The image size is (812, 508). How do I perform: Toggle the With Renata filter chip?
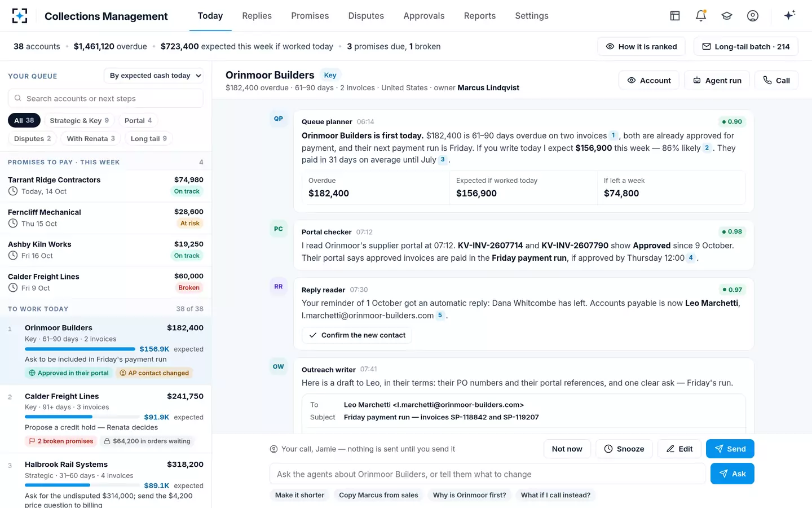tap(91, 138)
